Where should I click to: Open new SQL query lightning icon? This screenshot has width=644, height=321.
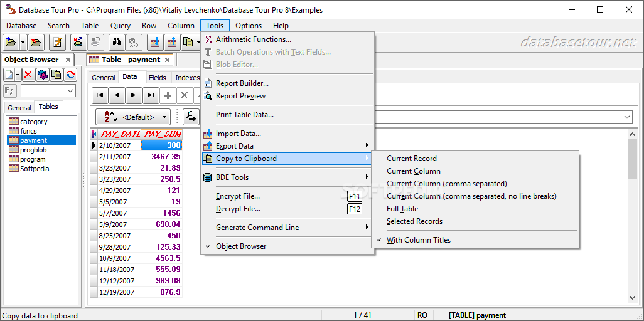[58, 42]
